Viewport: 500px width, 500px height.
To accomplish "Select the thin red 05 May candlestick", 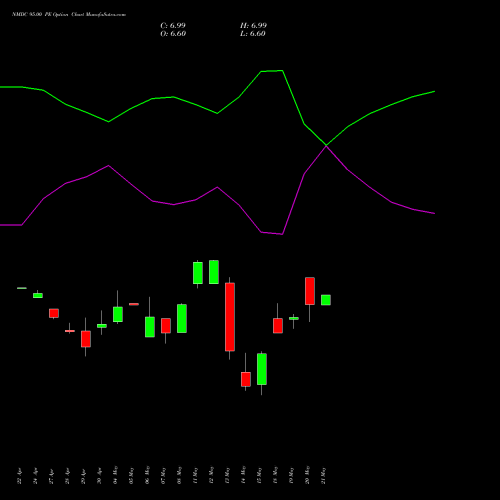I will click(134, 304).
